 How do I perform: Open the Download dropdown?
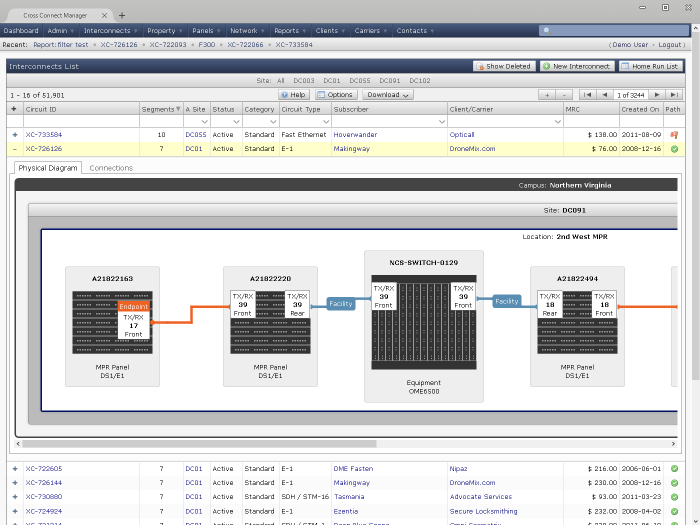[388, 94]
